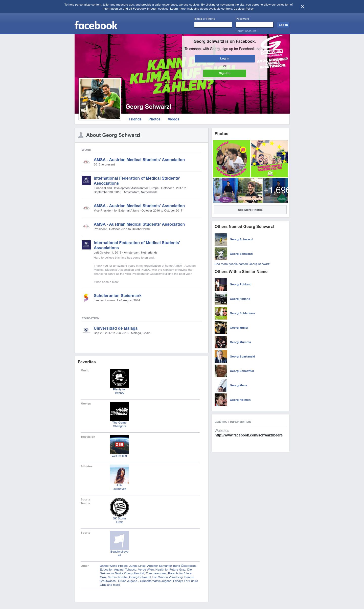Click the See More Photos button
Screen dimensions: 364x609
[250, 210]
